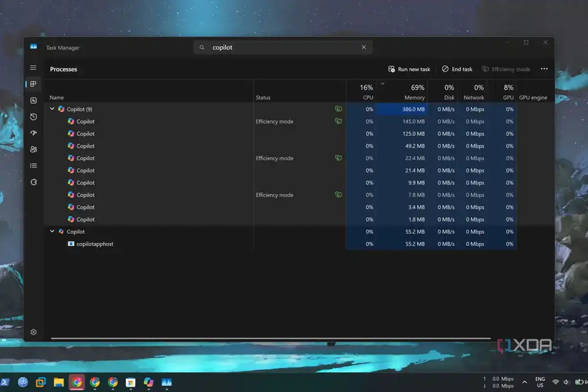588x392 pixels.
Task: Click the leaf icon on the 145.0 MB row
Action: 338,121
